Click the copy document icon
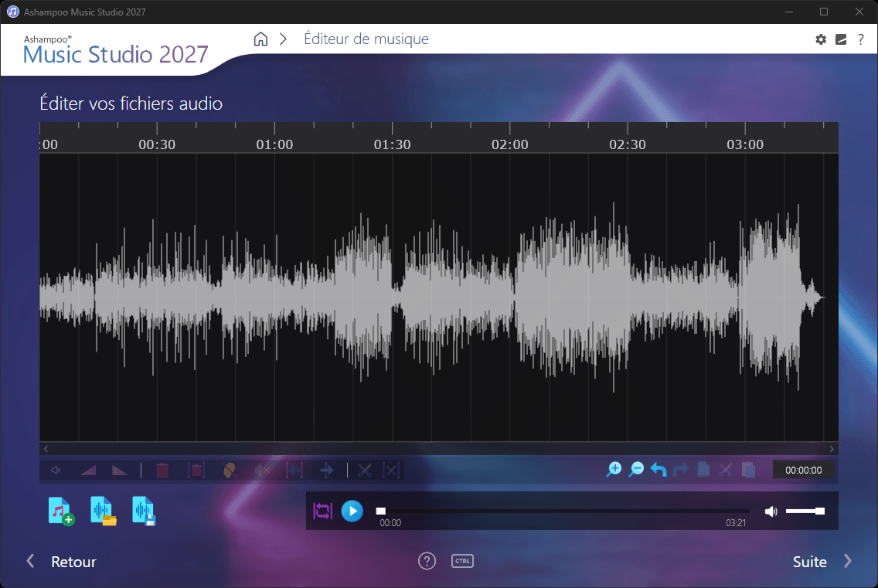 (703, 470)
